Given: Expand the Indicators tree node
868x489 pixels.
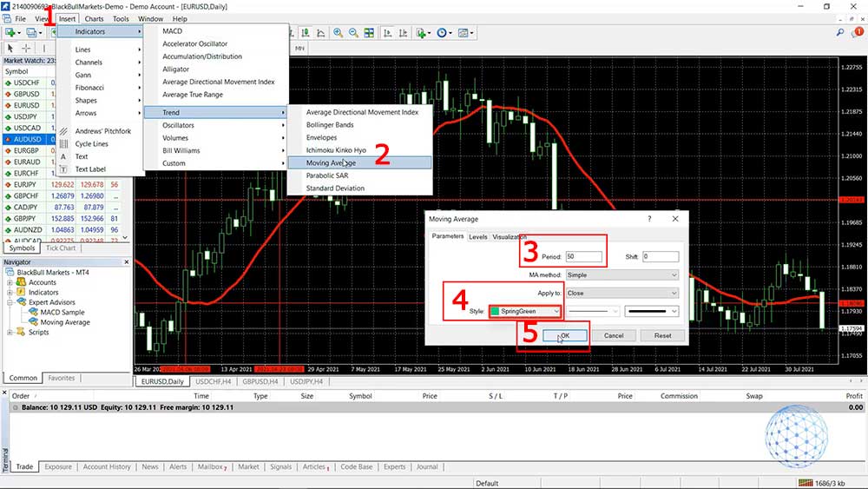Looking at the screenshot, I should coord(10,293).
